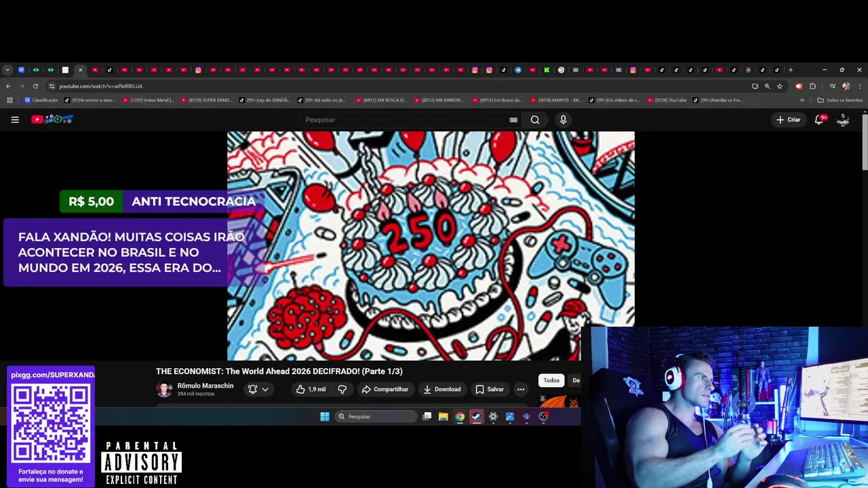This screenshot has height=488, width=868.
Task: Click the YouTube search magnifier button
Action: (x=535, y=120)
